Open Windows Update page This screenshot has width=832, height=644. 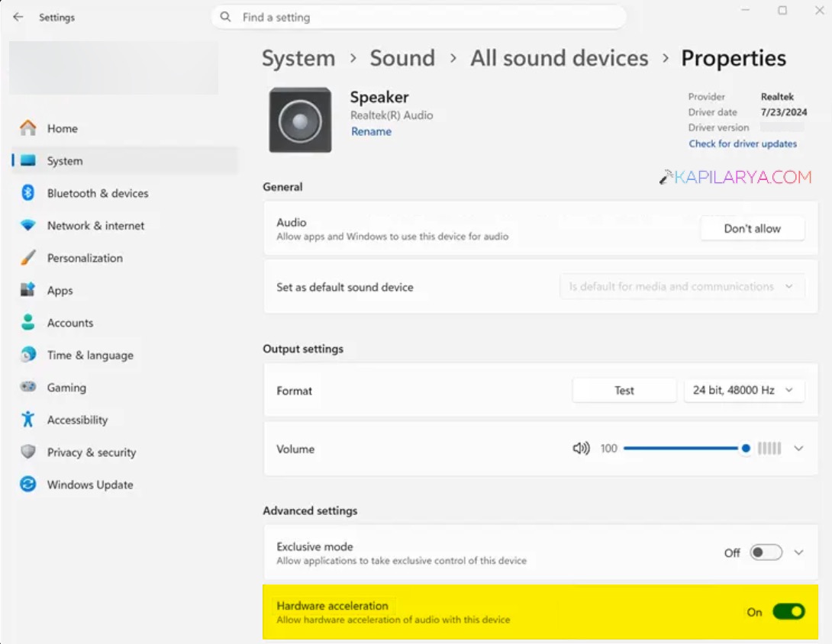tap(124, 484)
